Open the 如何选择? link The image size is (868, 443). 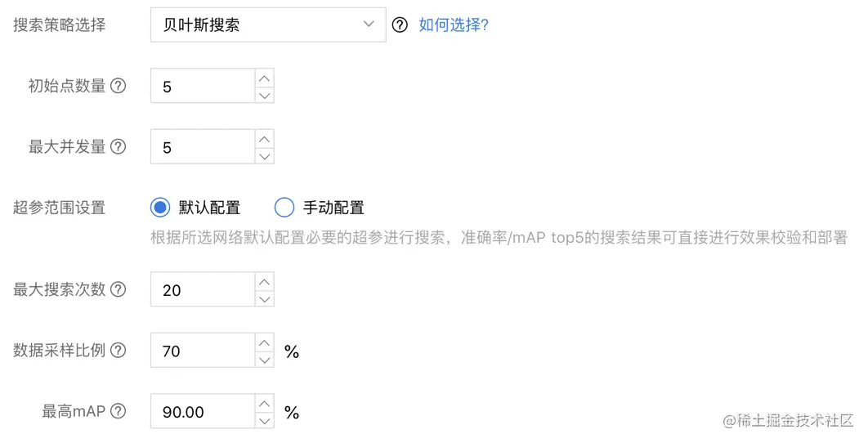454,25
